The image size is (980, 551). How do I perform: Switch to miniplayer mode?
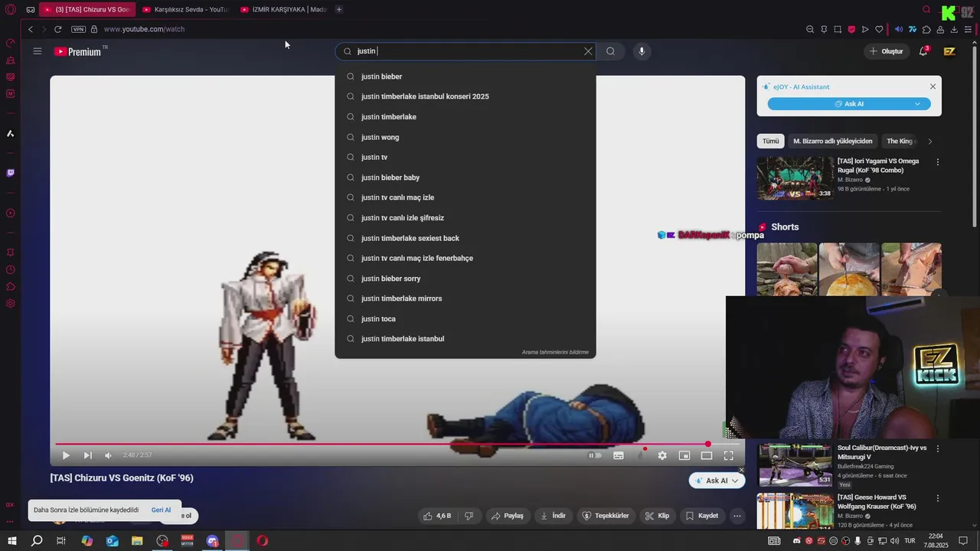tap(684, 455)
